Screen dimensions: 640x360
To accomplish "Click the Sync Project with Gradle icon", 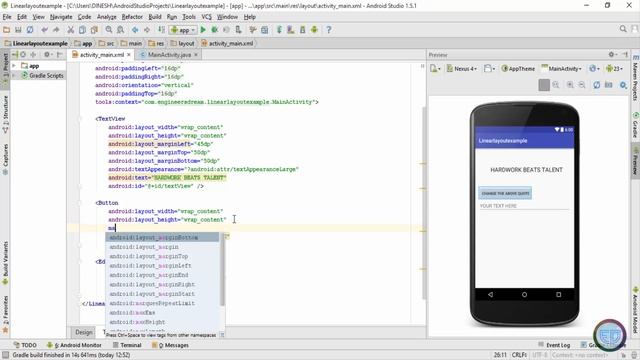I will point(279,30).
